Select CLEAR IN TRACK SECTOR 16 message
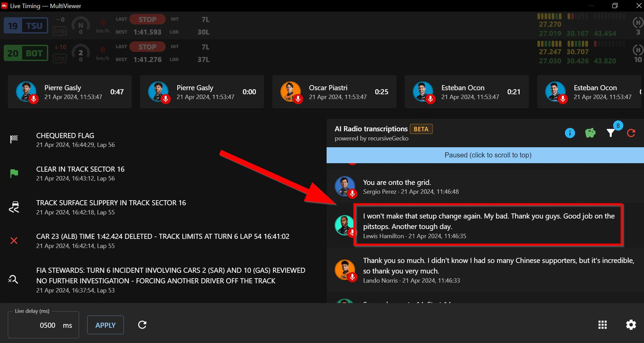Screen dimensions: 644x343 [x=80, y=169]
